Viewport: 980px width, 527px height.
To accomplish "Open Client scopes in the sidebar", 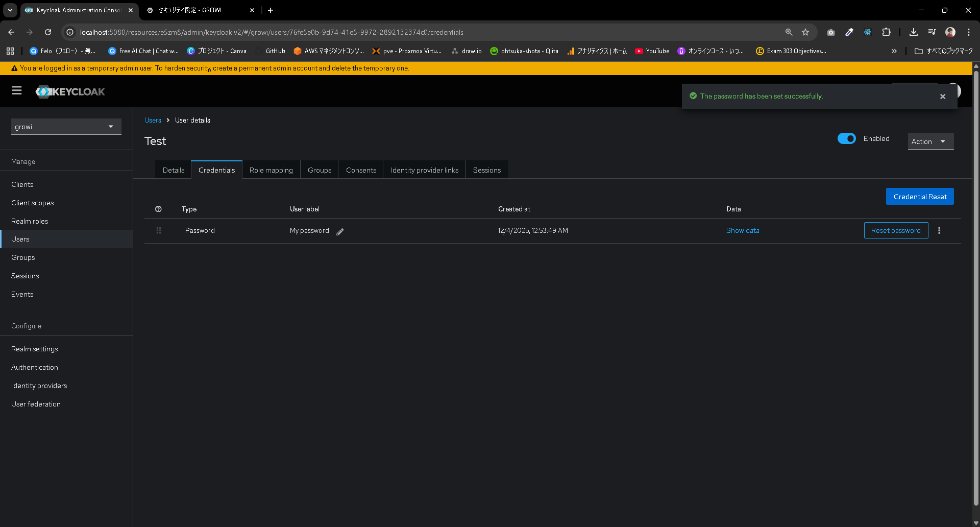I will (66, 203).
